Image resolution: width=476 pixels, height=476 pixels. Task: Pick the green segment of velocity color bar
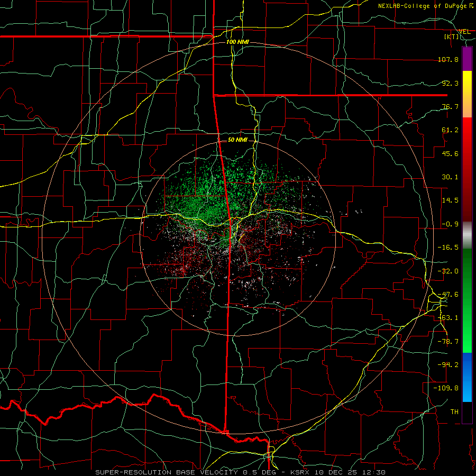pos(467,300)
